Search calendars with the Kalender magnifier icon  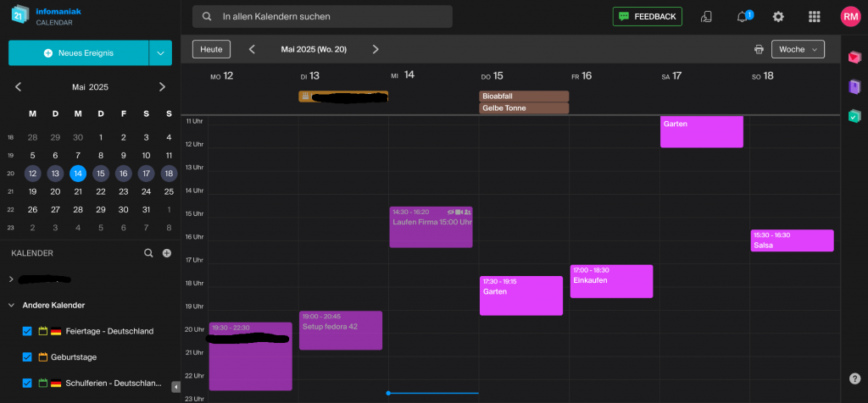(148, 253)
